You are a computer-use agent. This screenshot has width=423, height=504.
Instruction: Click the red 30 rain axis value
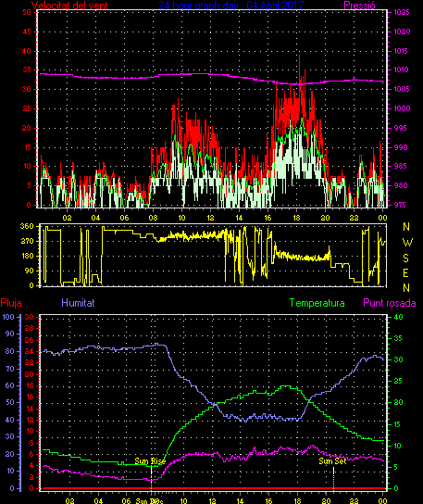(30, 317)
